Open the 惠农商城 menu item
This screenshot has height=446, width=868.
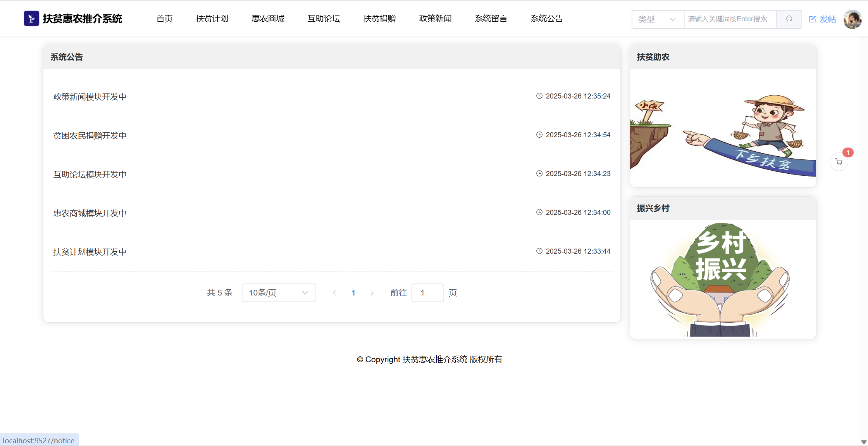point(268,19)
